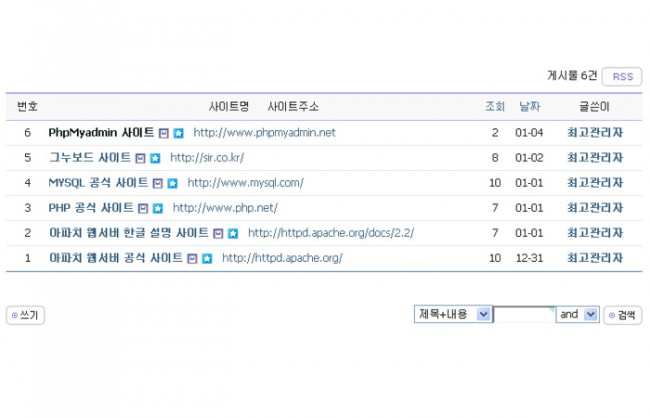Click the star icon beside 그누보드 사이트
This screenshot has height=418, width=650.
[x=155, y=158]
